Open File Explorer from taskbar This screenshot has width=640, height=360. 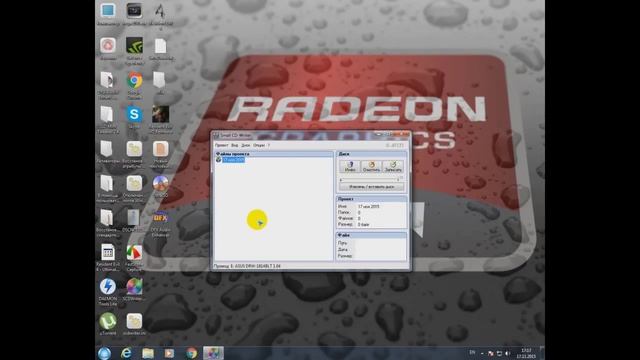(148, 353)
